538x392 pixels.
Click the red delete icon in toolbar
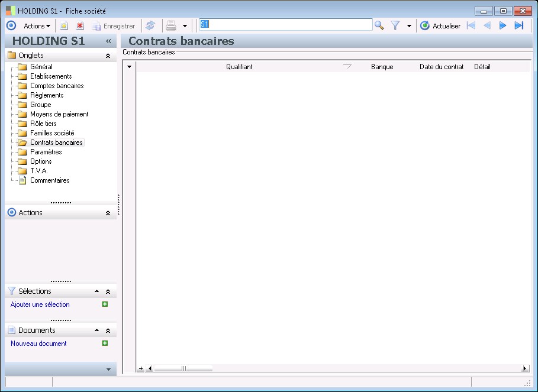click(x=80, y=25)
